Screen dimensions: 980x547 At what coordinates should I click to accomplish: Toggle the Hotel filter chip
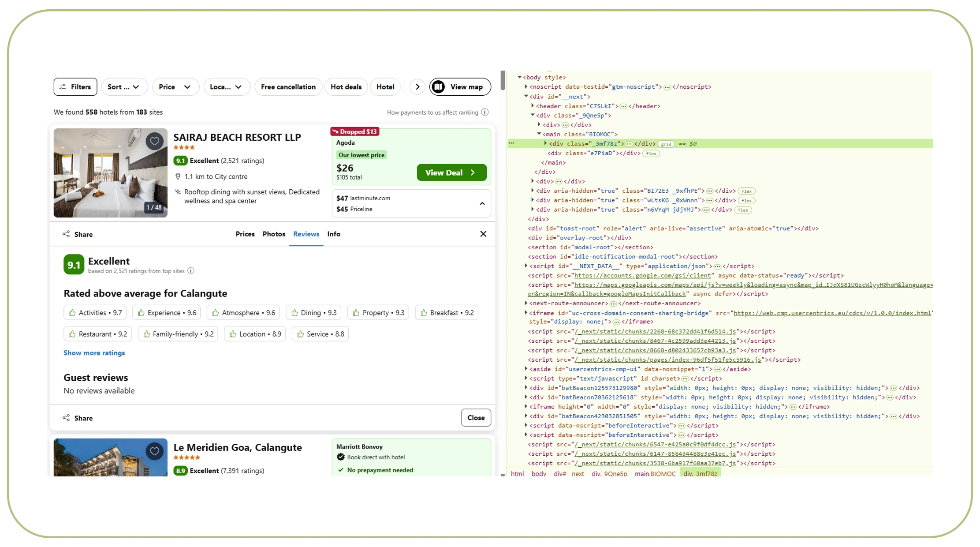click(x=385, y=87)
